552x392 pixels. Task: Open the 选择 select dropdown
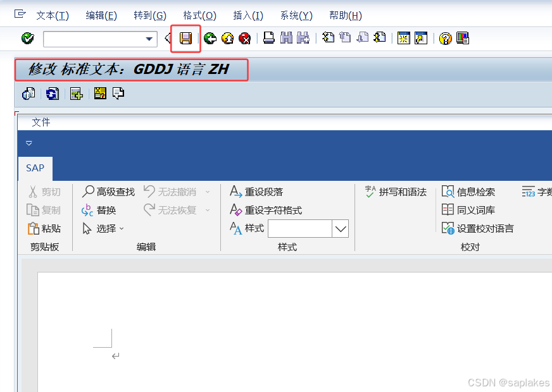coord(103,228)
